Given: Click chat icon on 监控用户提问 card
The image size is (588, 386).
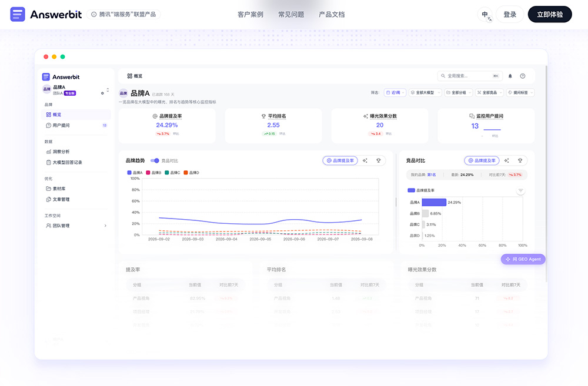Looking at the screenshot, I should tap(472, 116).
